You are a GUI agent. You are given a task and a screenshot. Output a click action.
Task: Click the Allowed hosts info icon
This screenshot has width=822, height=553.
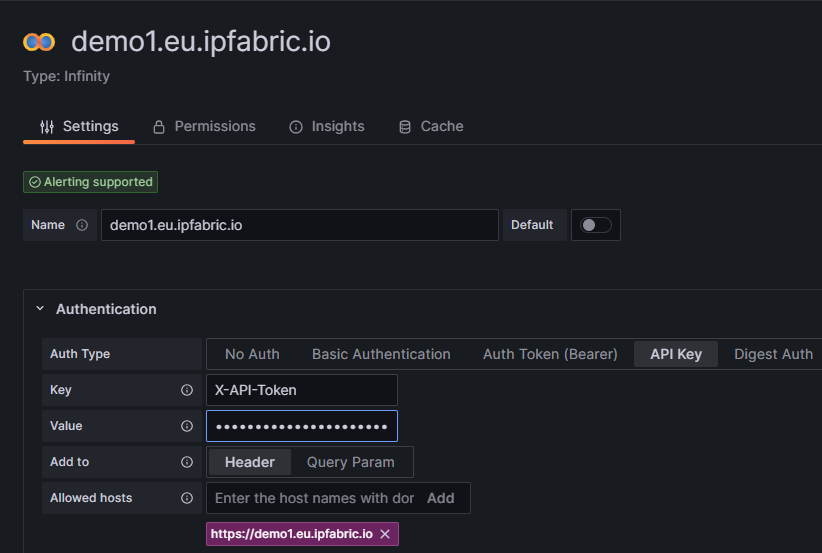tap(187, 498)
